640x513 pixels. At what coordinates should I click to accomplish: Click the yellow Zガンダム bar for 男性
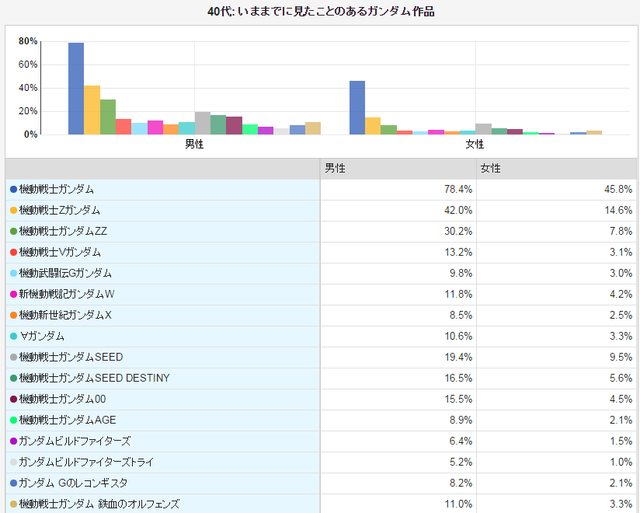point(92,109)
